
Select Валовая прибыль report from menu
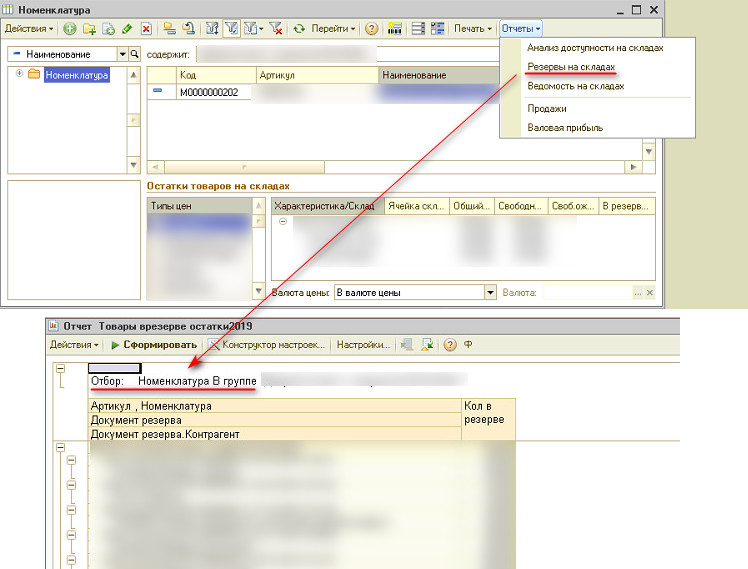tap(564, 128)
